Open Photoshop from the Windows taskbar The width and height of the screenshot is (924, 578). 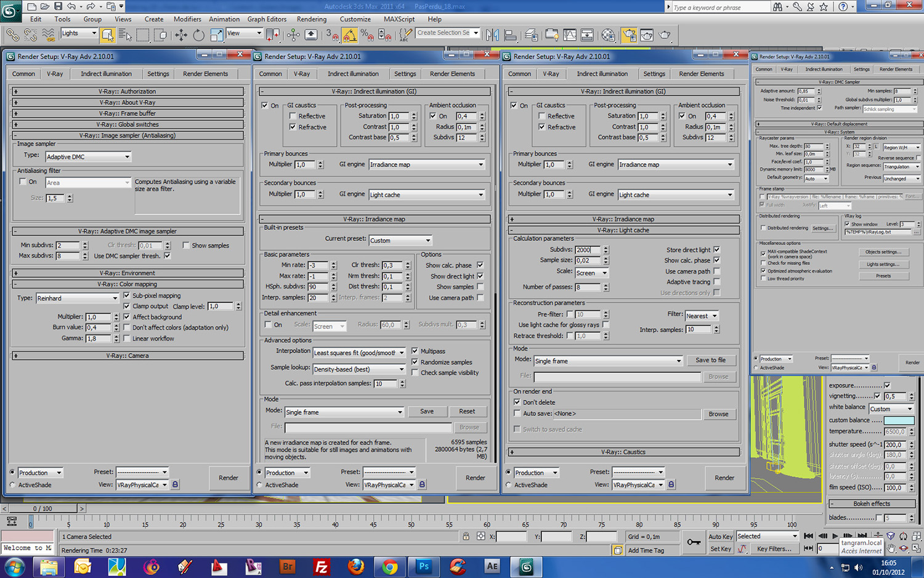[424, 566]
